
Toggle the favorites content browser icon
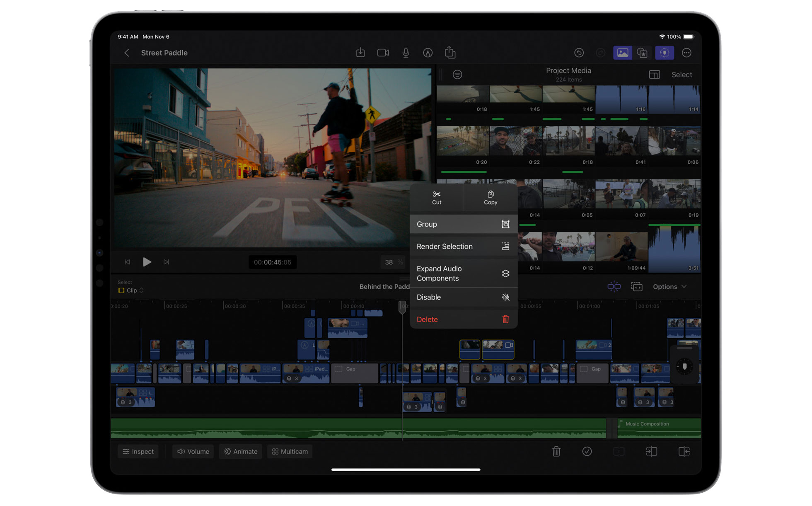pos(643,53)
